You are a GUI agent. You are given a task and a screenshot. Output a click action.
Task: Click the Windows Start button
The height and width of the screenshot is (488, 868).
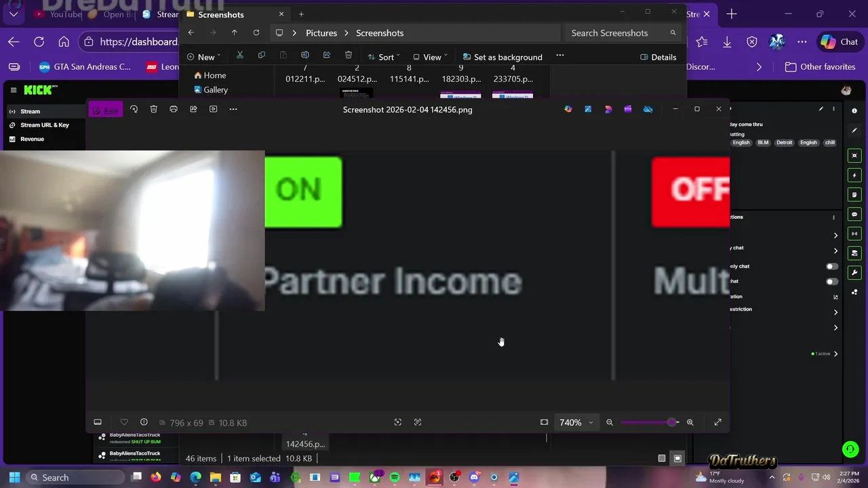(x=14, y=477)
